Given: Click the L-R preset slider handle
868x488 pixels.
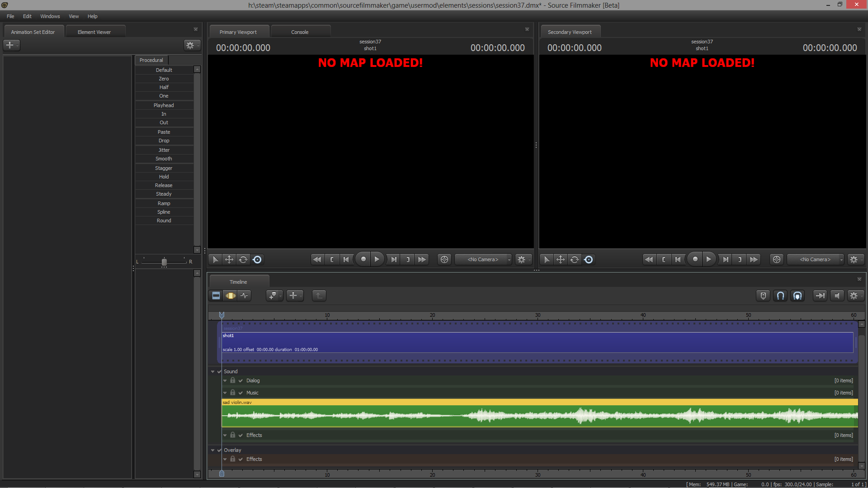Looking at the screenshot, I should pos(164,262).
